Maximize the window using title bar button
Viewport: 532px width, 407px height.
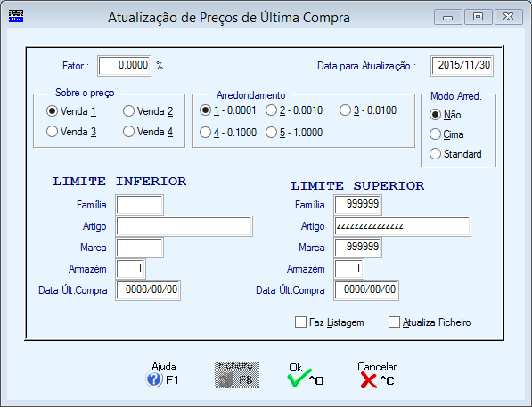(x=478, y=17)
